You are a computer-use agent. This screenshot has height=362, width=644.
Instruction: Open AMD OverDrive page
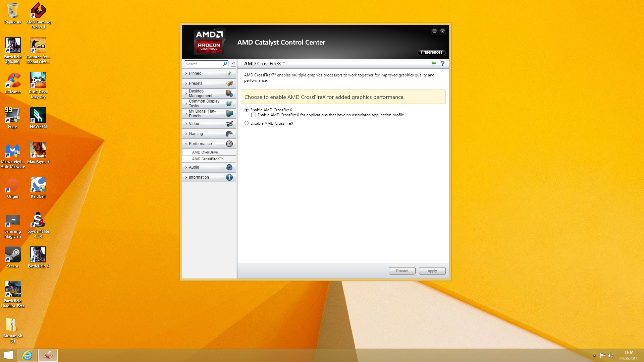tap(209, 152)
